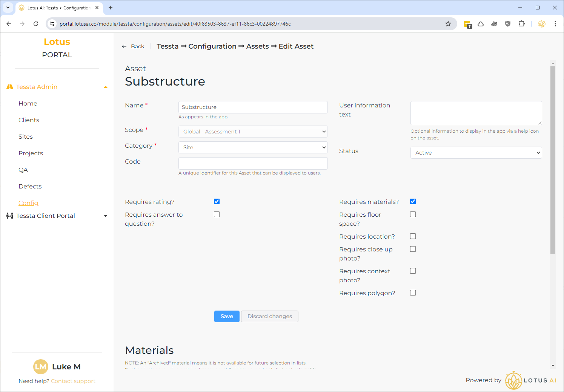The height and width of the screenshot is (392, 564).
Task: Expand the Tessta Client Portal section arrow
Action: point(106,216)
